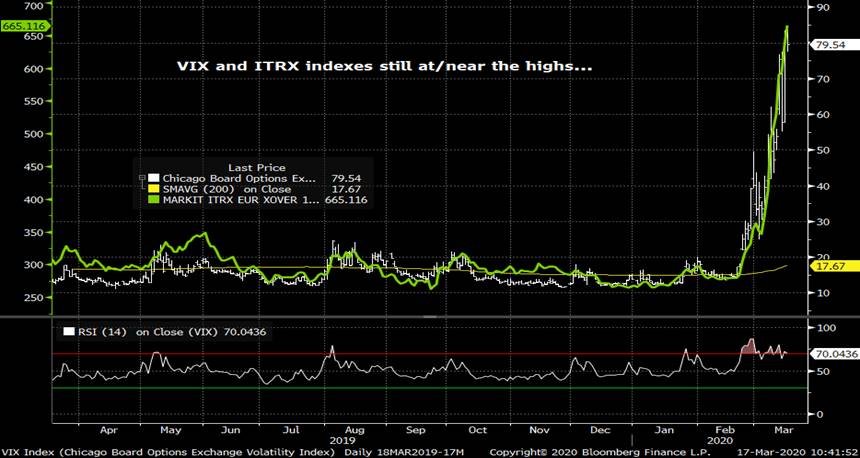
Task: Click the green MARKIT ITRX legend swatch
Action: pyautogui.click(x=154, y=201)
